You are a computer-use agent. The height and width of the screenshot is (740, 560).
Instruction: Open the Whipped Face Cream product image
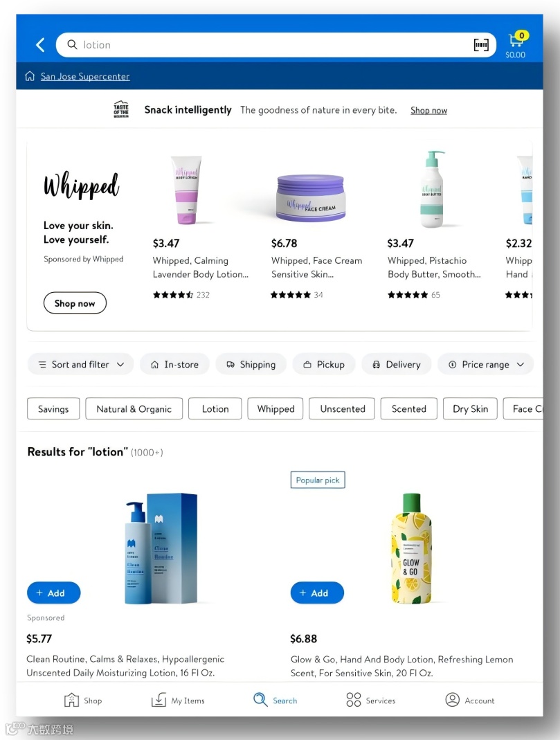point(311,197)
